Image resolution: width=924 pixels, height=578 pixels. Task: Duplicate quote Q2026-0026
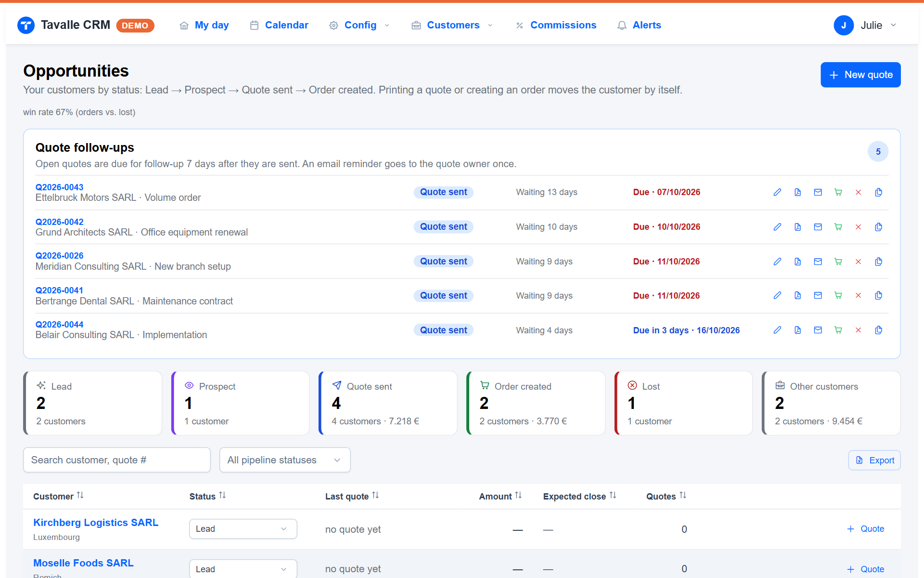(x=878, y=262)
